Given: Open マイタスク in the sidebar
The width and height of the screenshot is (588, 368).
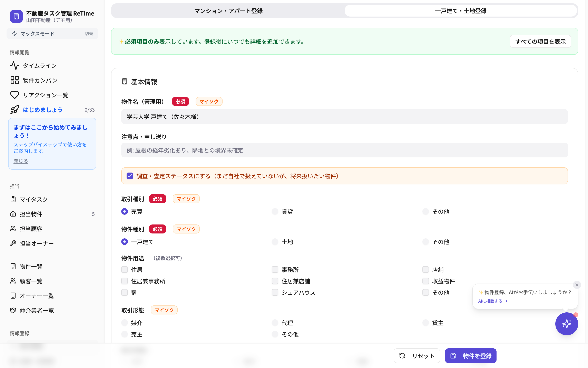Looking at the screenshot, I should [52, 199].
